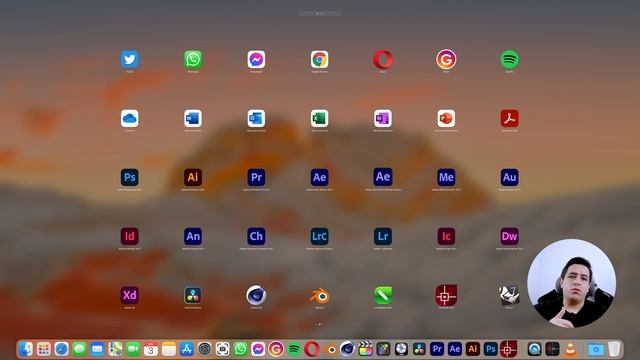Launch Mail from the Dock

tap(97, 349)
